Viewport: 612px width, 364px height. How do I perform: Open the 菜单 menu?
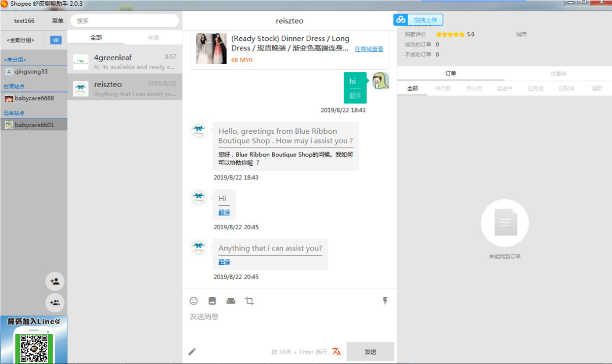(58, 21)
